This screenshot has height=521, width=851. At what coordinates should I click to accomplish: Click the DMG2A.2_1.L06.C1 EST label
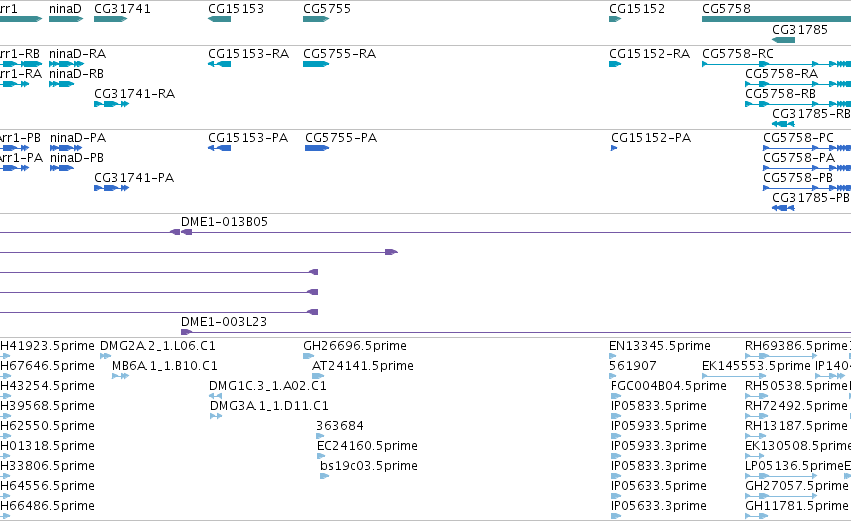pyautogui.click(x=158, y=346)
